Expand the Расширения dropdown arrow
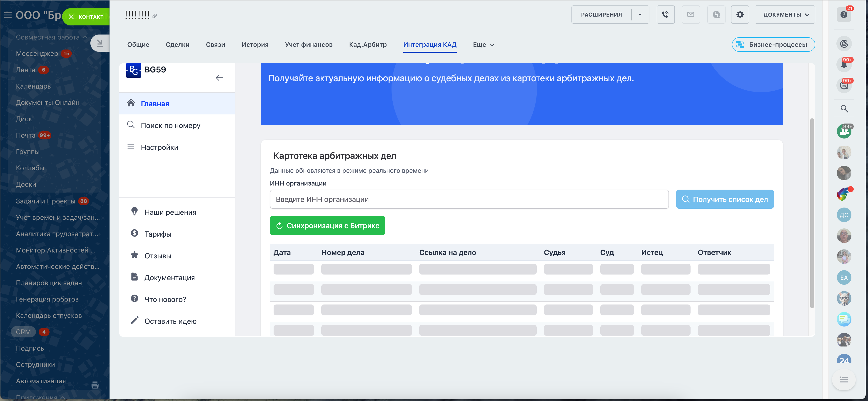This screenshot has height=401, width=868. (640, 15)
